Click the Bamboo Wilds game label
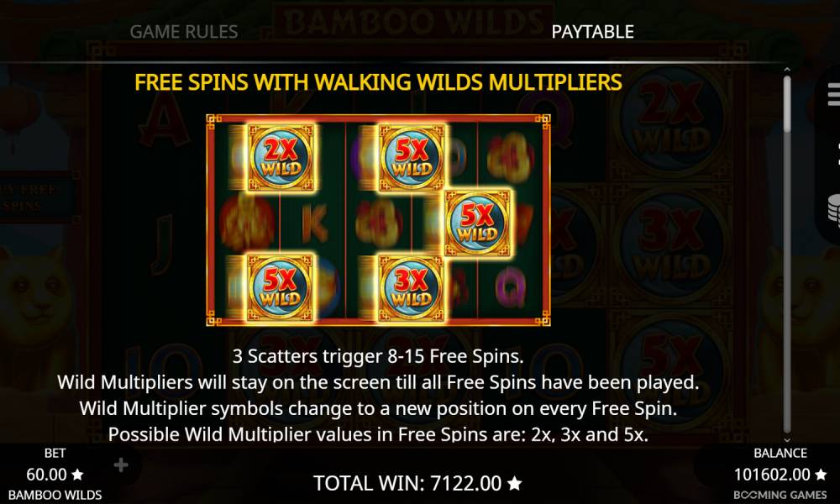The width and height of the screenshot is (840, 504). [x=55, y=495]
